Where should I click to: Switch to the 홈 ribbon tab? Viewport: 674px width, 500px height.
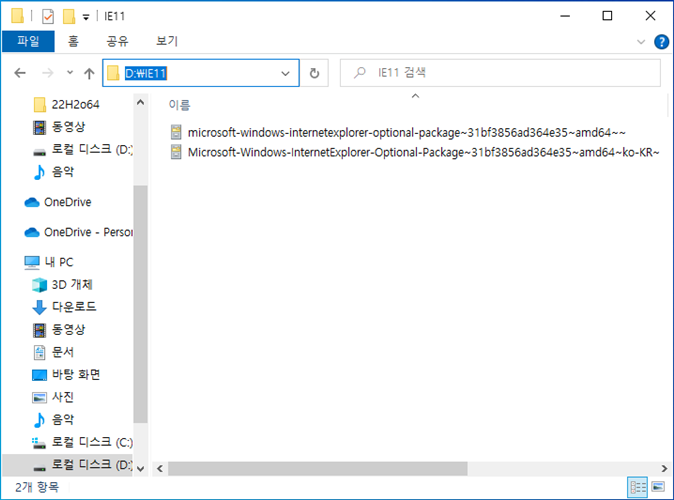pyautogui.click(x=73, y=41)
